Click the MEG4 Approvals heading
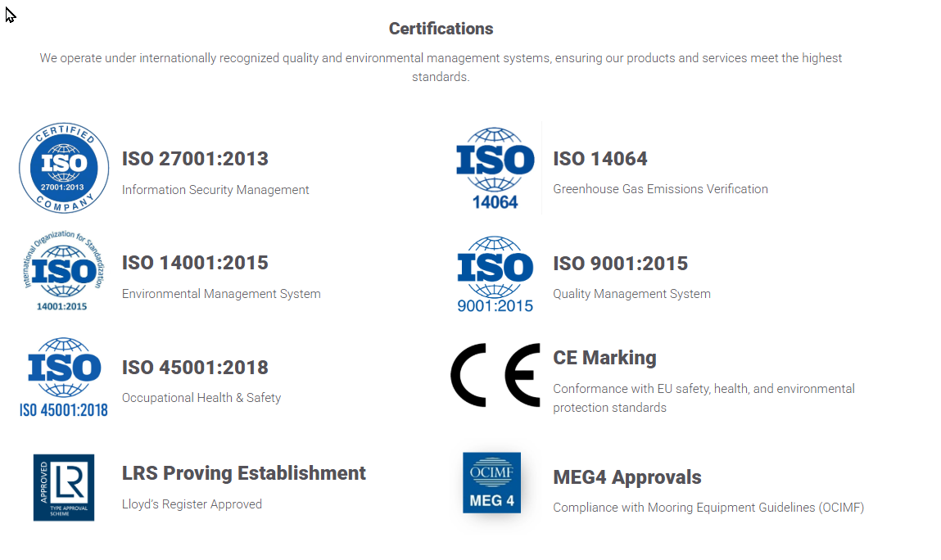The height and width of the screenshot is (560, 941). tap(627, 477)
